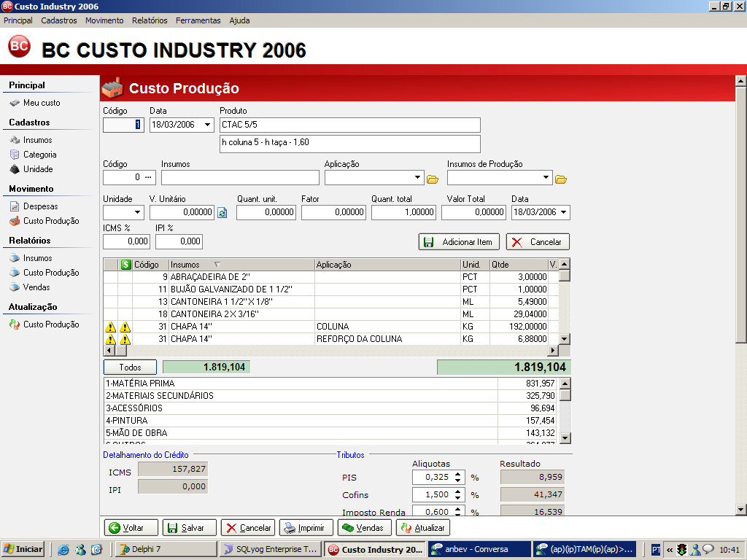The image size is (747, 560).
Task: Open Vendas report in the sidebar
Action: (x=36, y=287)
